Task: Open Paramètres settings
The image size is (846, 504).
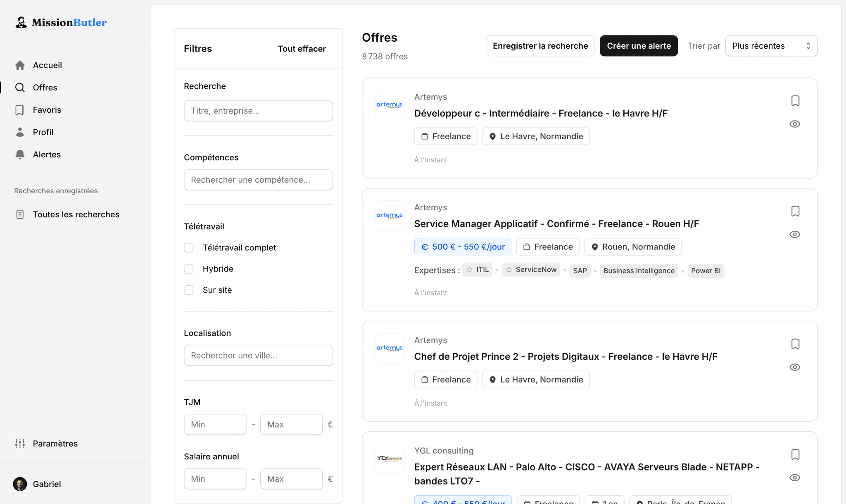Action: coord(55,444)
